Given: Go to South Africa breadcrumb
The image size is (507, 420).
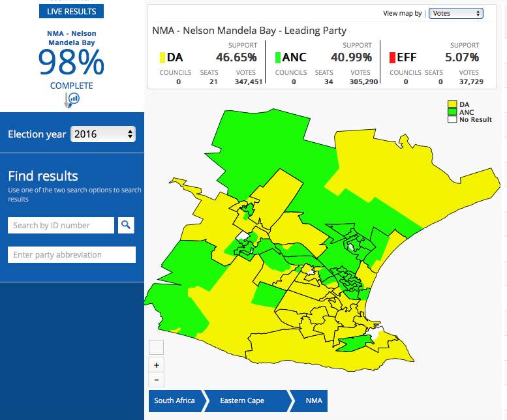Looking at the screenshot, I should 175,400.
